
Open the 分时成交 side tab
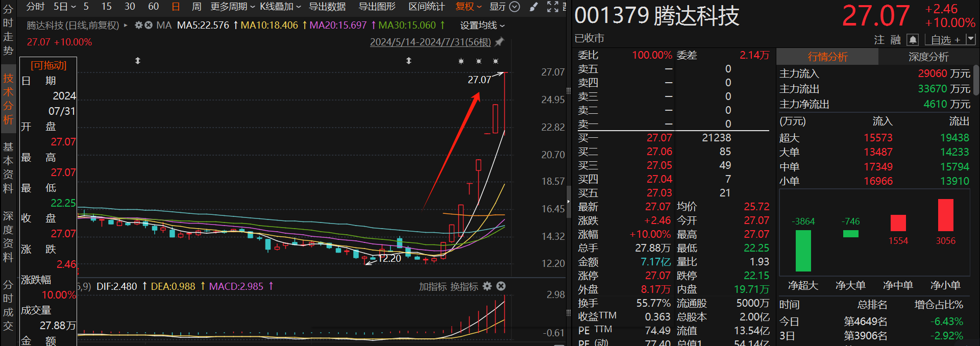click(x=8, y=305)
